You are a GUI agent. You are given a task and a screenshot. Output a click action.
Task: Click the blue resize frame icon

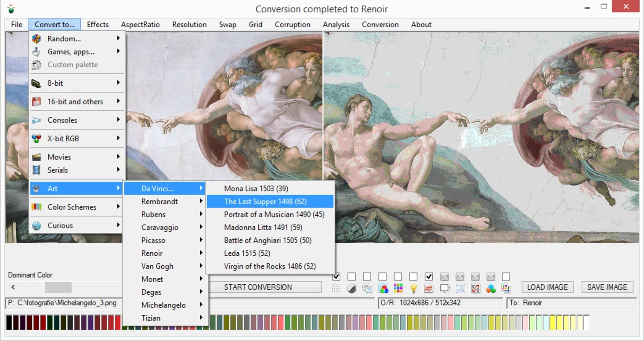tap(460, 289)
